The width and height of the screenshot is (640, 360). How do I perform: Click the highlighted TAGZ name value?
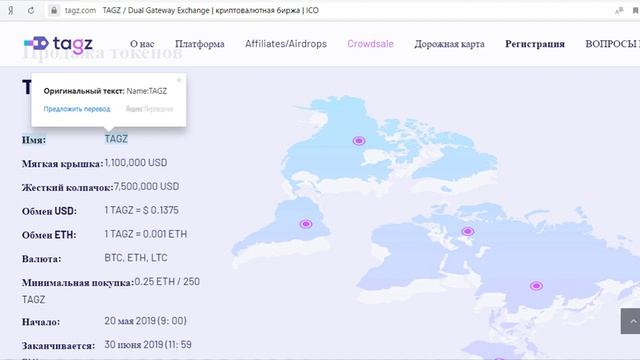click(x=116, y=139)
